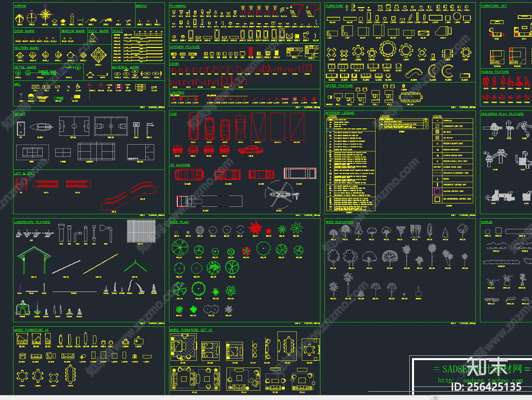Click the CHILDREN PLAY FEATURE title
The width and height of the screenshot is (532, 400).
coord(502,114)
